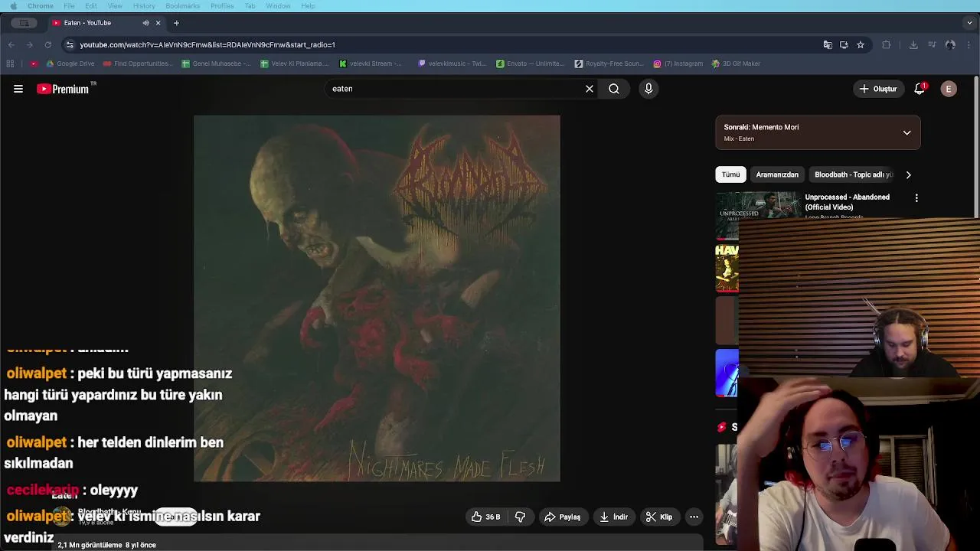Open Instagram bookmark
Image resolution: width=980 pixels, height=551 pixels.
678,64
